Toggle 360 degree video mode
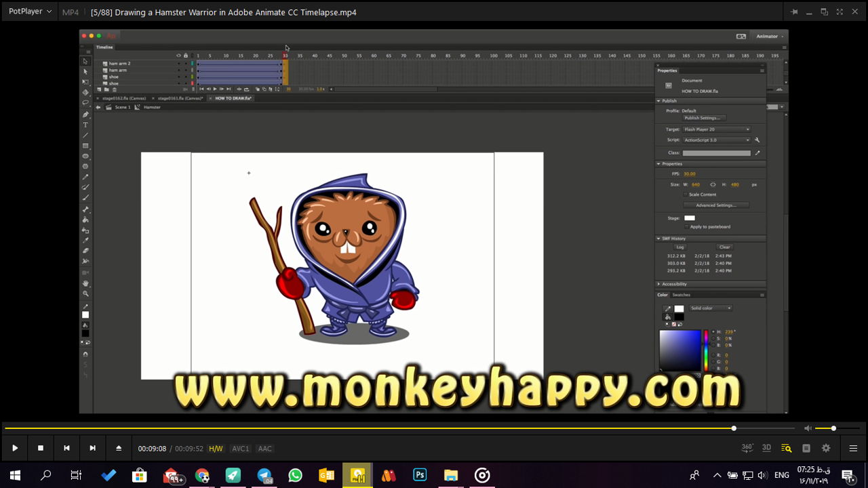Viewport: 868px width, 488px height. pyautogui.click(x=747, y=448)
